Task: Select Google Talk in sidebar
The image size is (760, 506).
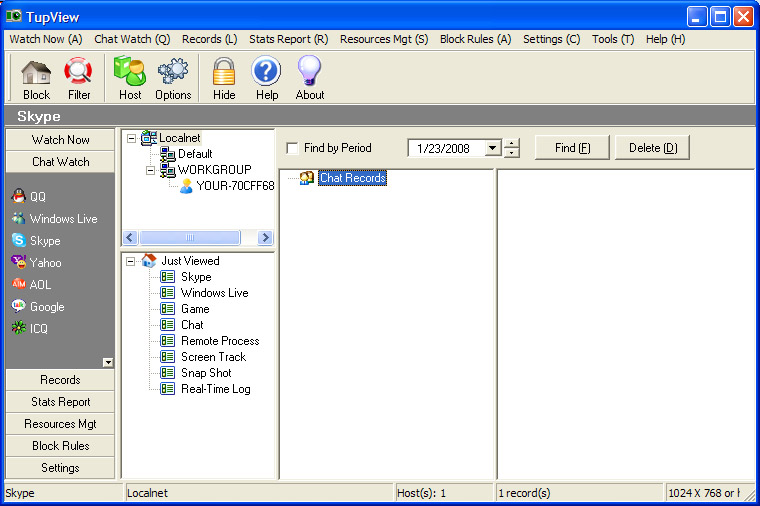Action: point(38,306)
